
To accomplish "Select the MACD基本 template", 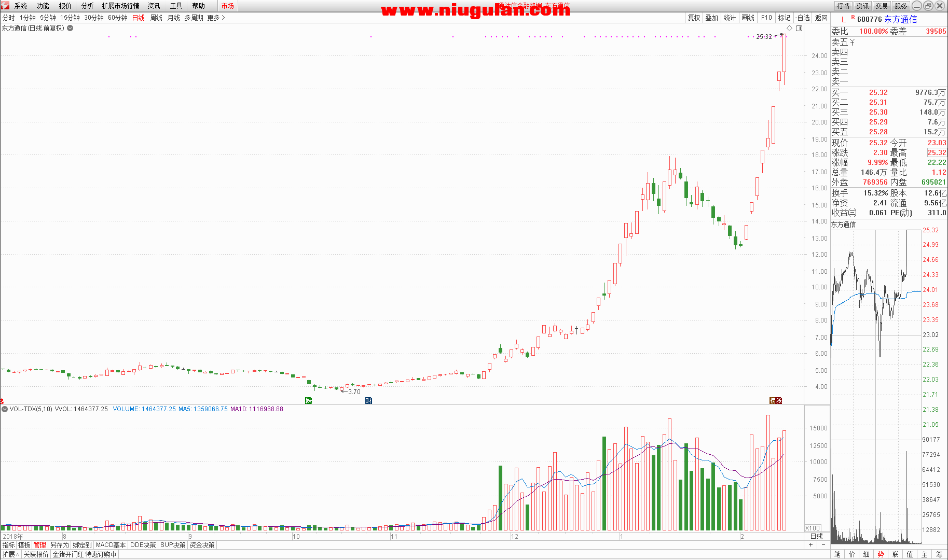I will click(111, 545).
